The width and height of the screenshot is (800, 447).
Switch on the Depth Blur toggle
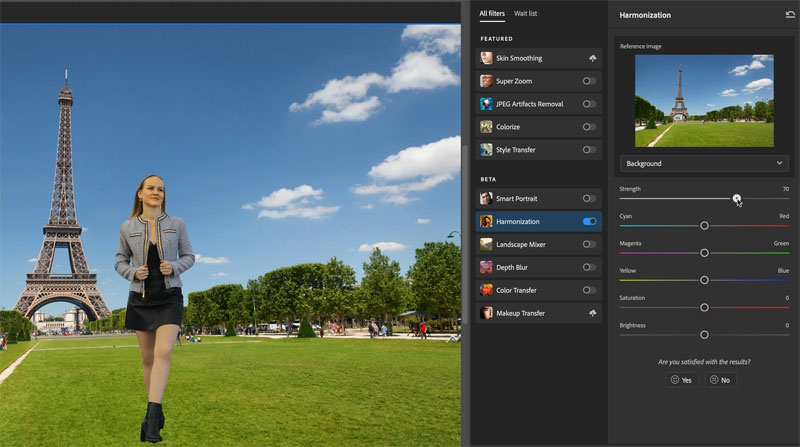click(x=589, y=267)
